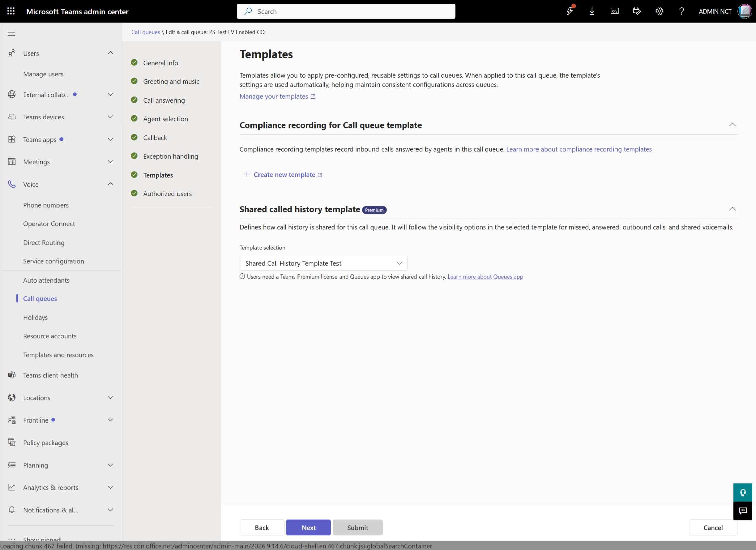Open the Template selection dropdown
This screenshot has width=756, height=550.
pos(323,263)
